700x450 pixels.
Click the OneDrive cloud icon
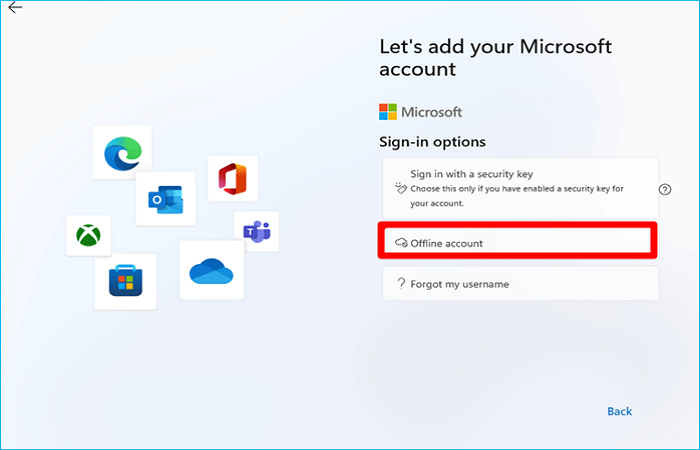pos(211,270)
